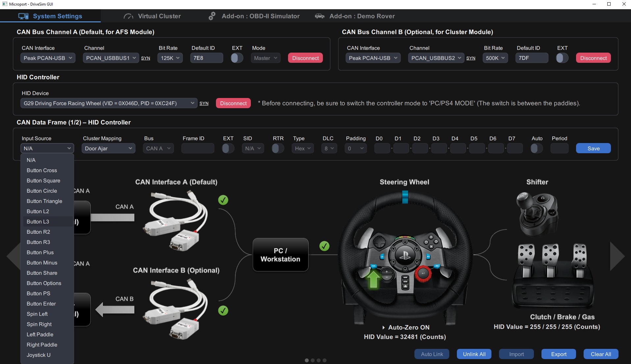
Task: Open the CAN A bus dropdown
Action: point(158,148)
